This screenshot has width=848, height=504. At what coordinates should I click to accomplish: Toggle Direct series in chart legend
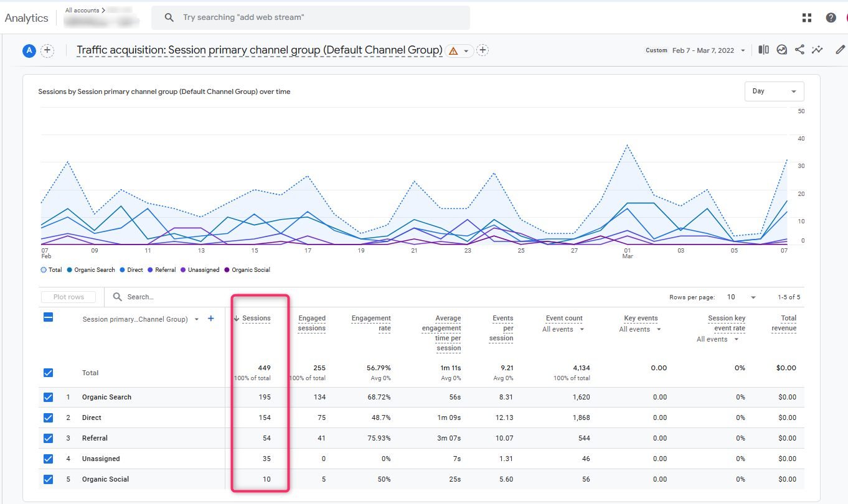point(131,270)
